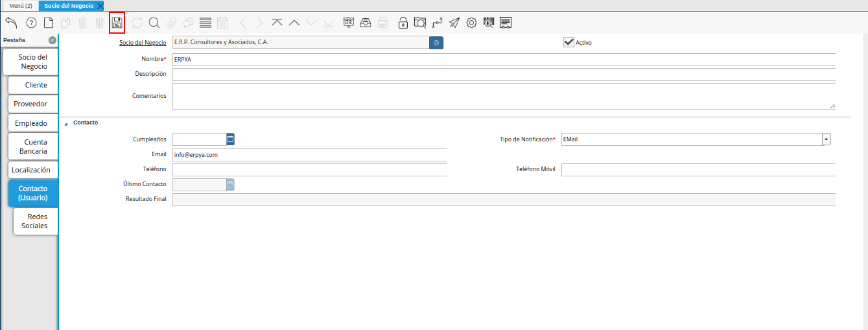Click the Teléfono Móvil input field
868x330 pixels.
click(698, 169)
